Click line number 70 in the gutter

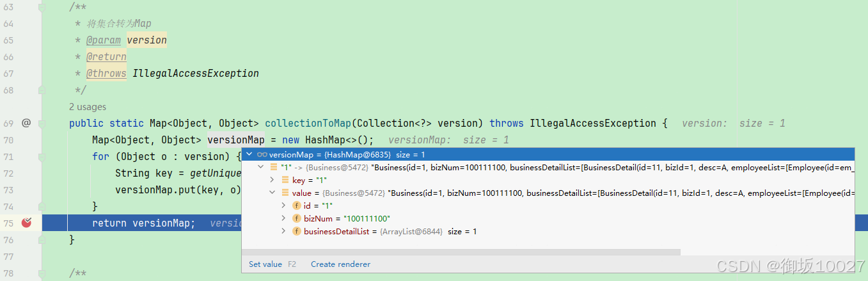click(8, 140)
